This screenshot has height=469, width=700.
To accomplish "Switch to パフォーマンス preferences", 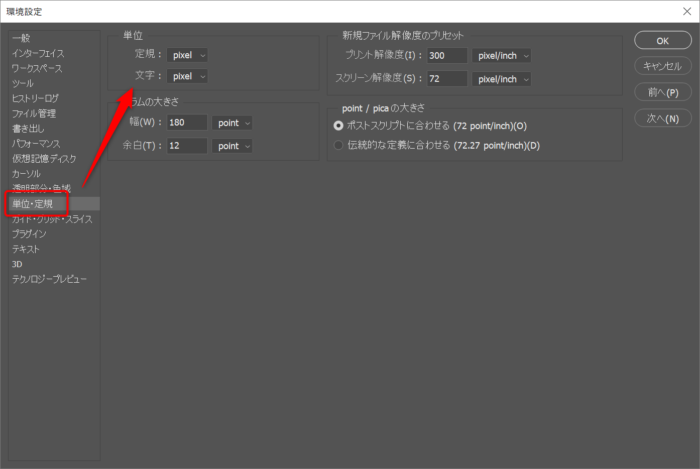I will [x=40, y=144].
